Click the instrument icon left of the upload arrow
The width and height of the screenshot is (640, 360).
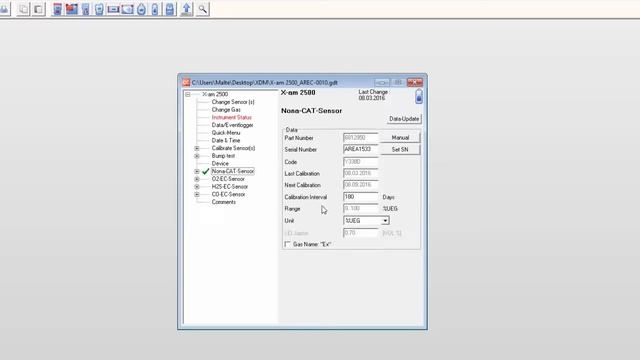(x=170, y=9)
